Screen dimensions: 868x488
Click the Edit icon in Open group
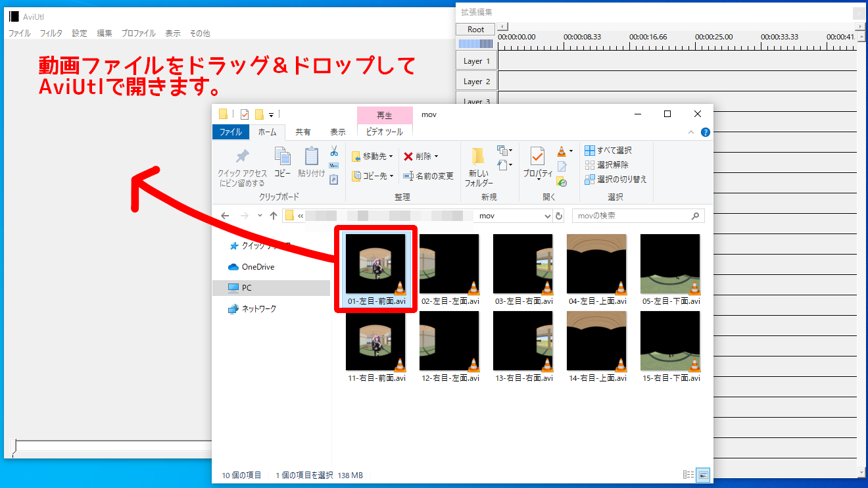click(562, 166)
